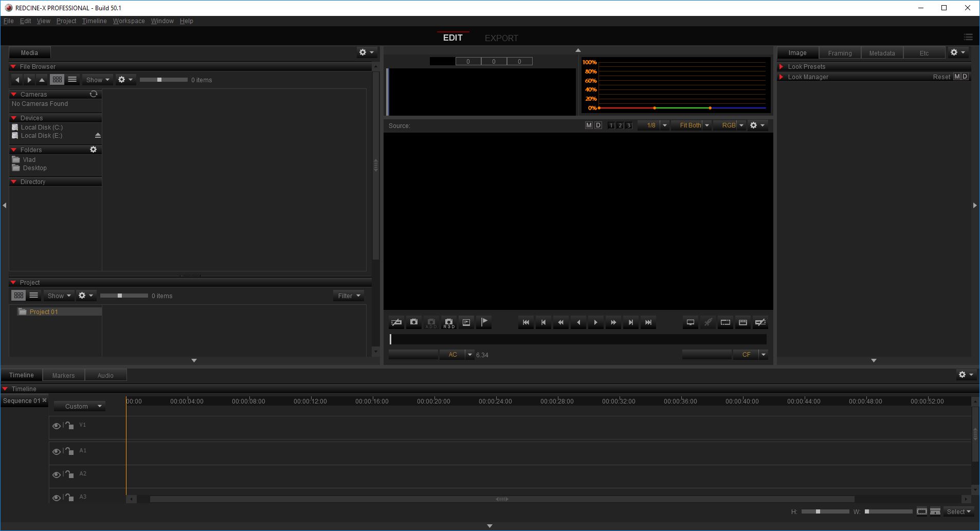The height and width of the screenshot is (531, 980).
Task: Toggle visibility of track A2
Action: click(57, 474)
